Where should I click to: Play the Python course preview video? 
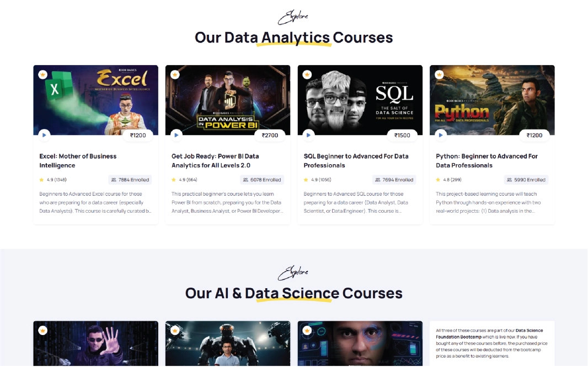440,134
